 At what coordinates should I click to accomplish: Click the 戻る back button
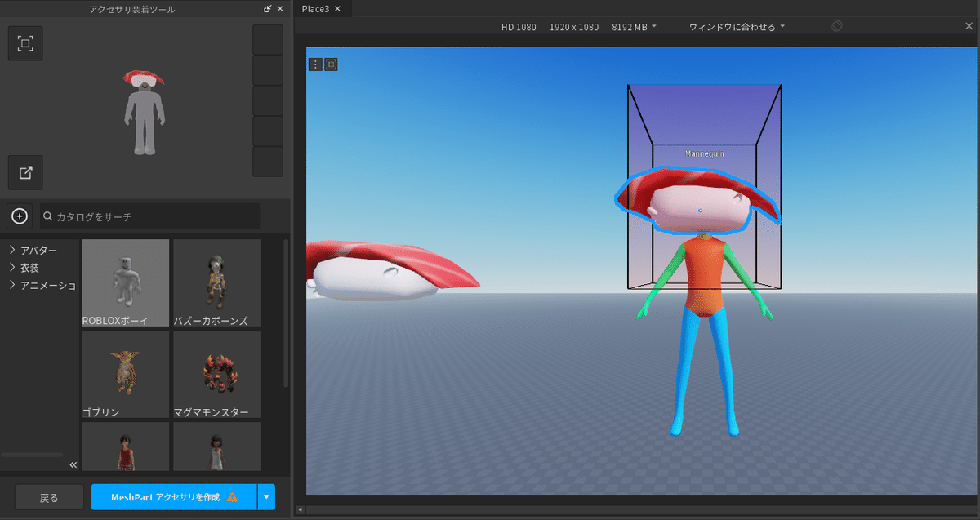(49, 496)
